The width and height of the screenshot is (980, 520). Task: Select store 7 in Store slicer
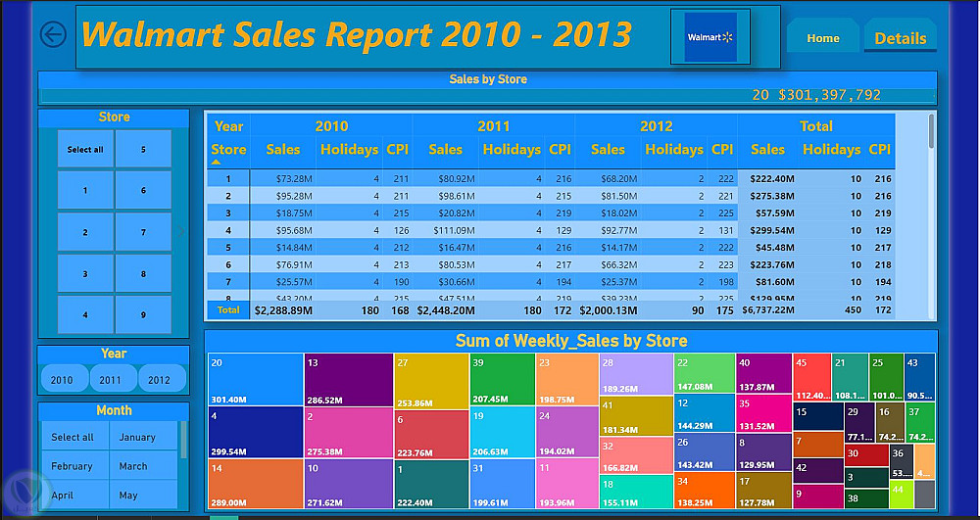pyautogui.click(x=143, y=232)
